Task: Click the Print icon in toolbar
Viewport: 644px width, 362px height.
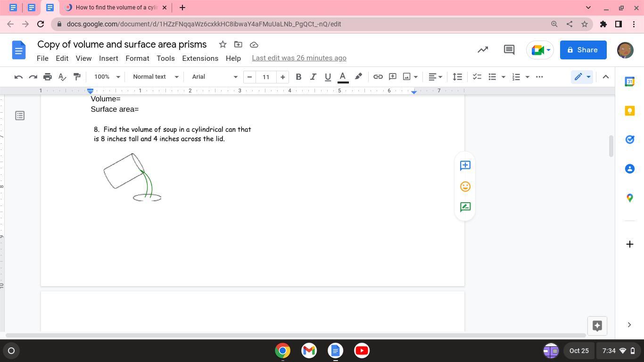Action: [x=47, y=77]
